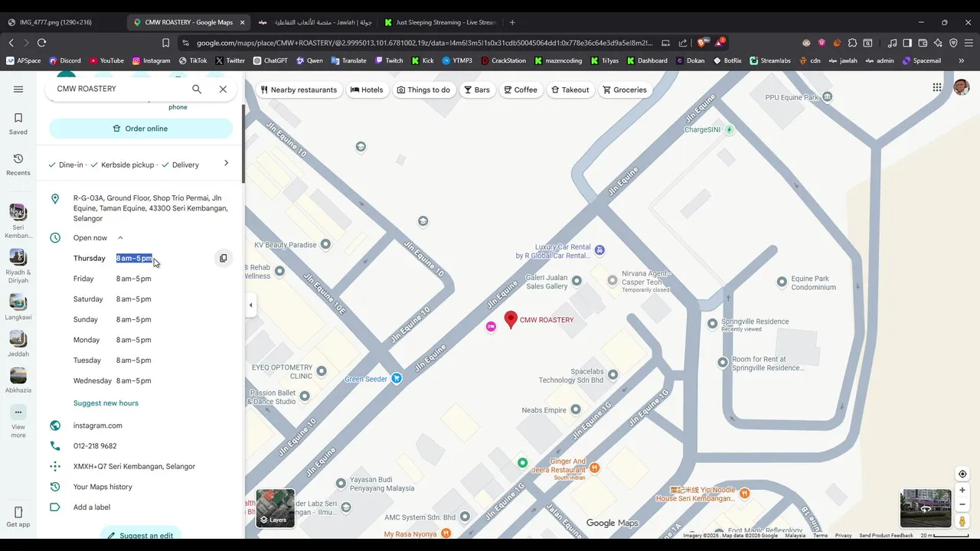Reload the page in browser
The width and height of the screenshot is (980, 551).
(41, 43)
